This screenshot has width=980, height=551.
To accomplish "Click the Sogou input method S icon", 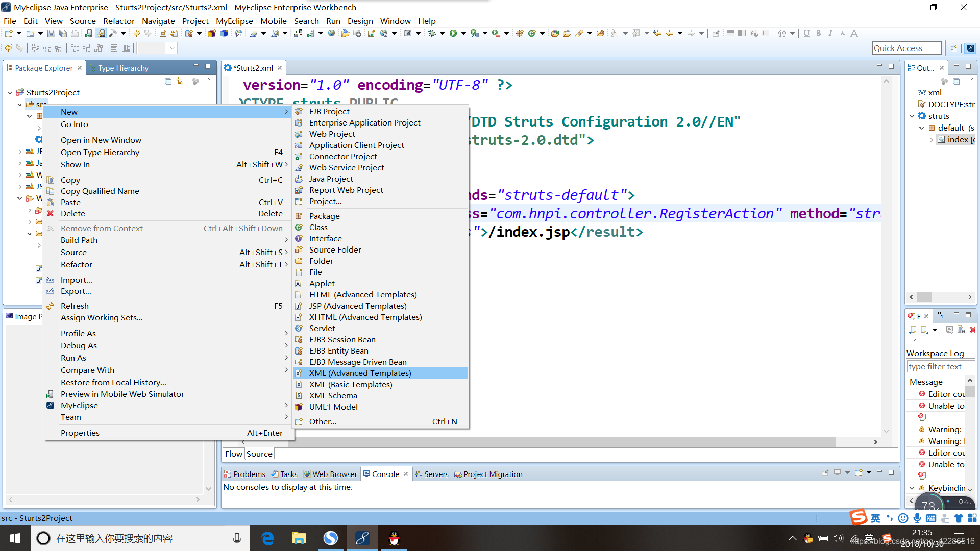I will pyautogui.click(x=859, y=517).
